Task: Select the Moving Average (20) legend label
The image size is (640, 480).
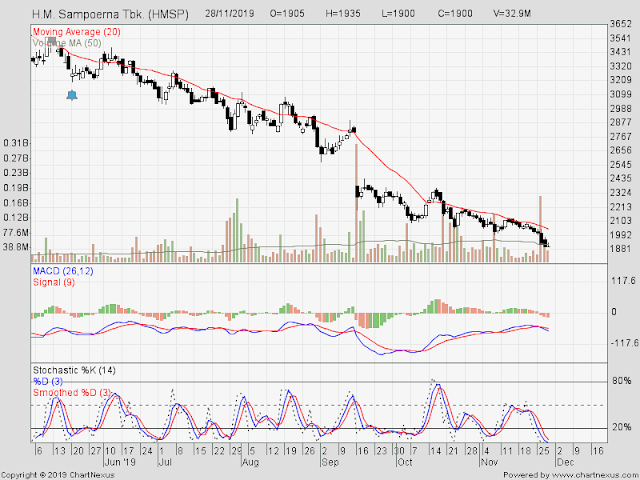Action: click(x=76, y=32)
